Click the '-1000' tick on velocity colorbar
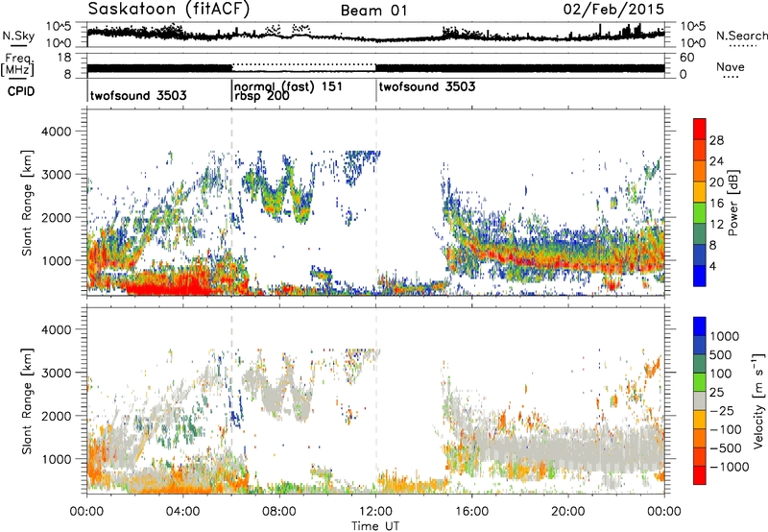 point(729,467)
